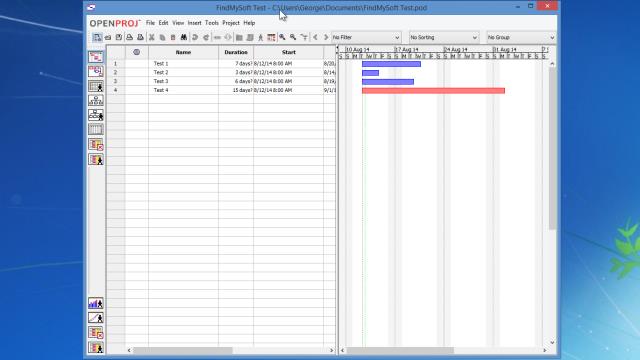Image resolution: width=640 pixels, height=360 pixels.
Task: Select the Test 1 task name
Action: (161, 64)
